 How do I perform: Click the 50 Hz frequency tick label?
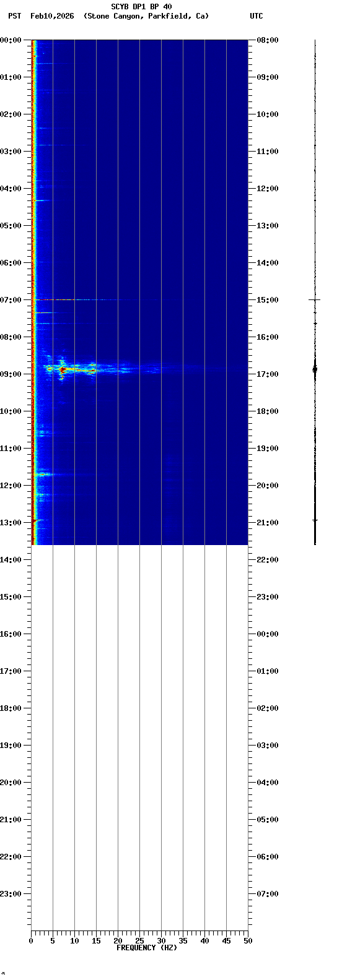(x=248, y=941)
